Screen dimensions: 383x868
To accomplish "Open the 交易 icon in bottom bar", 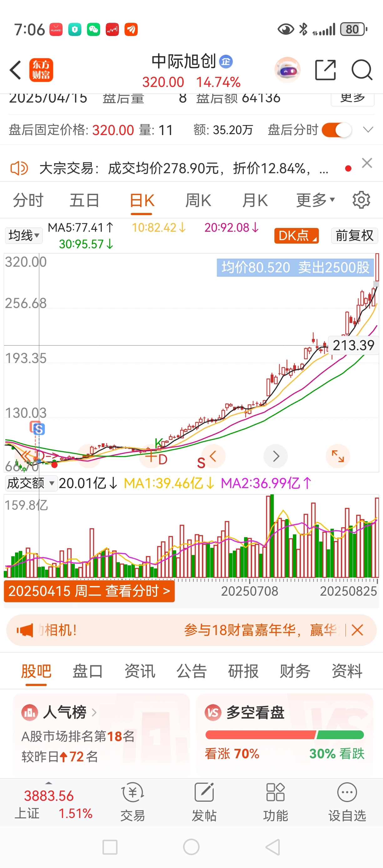I will (x=132, y=793).
